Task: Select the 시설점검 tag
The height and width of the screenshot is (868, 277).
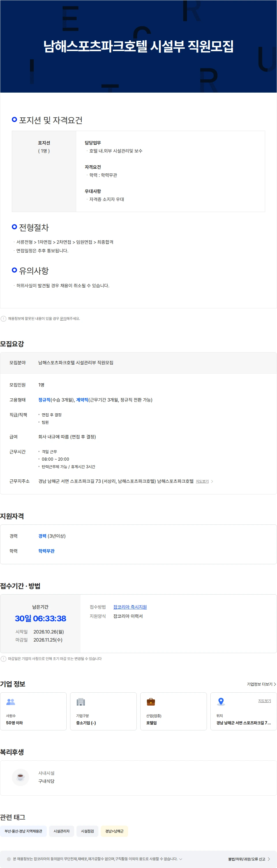Action: tap(87, 831)
